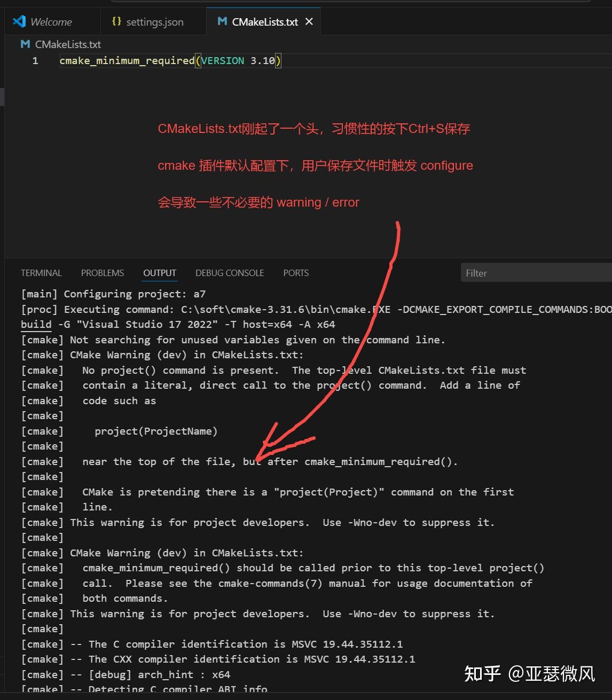This screenshot has height=700, width=612.
Task: Click the {} JSON icon on the settings.json tab
Action: tap(116, 21)
